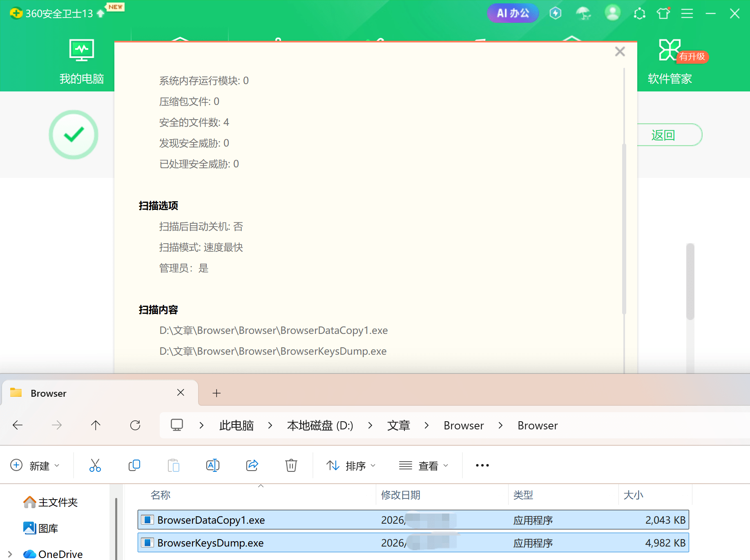Navigate to 此电脑 breadcrumb
Viewport: 750px width, 560px height.
(x=237, y=425)
